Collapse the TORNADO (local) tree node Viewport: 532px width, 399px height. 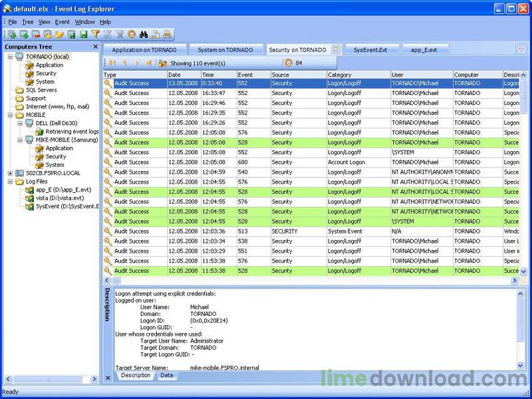(11, 57)
